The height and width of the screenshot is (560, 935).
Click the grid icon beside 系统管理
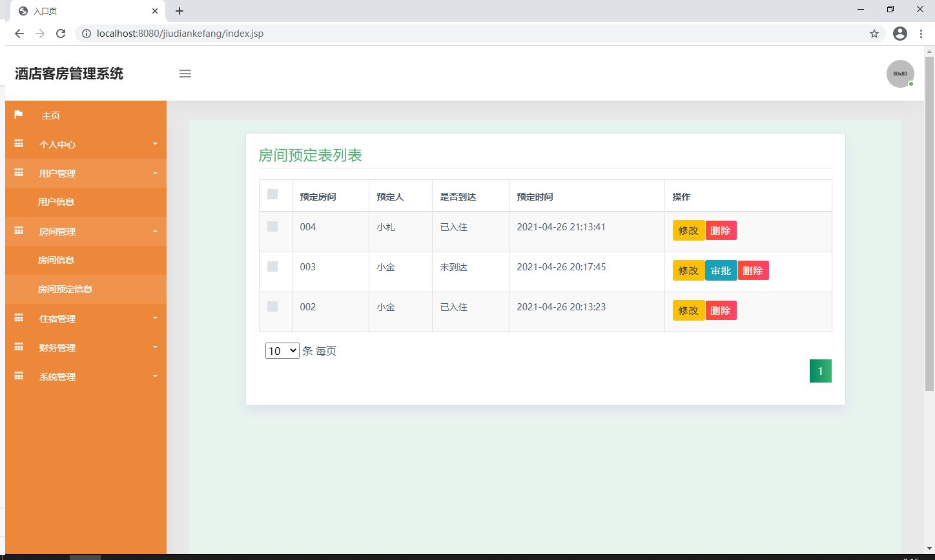(19, 376)
